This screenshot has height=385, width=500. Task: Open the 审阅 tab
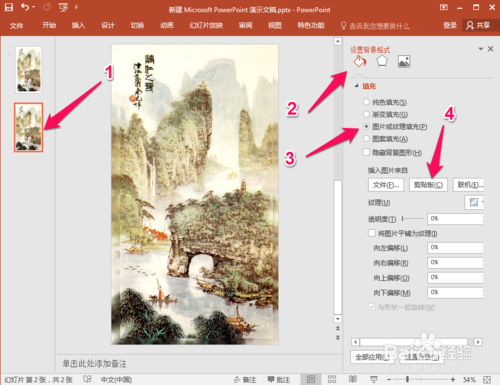click(x=245, y=25)
